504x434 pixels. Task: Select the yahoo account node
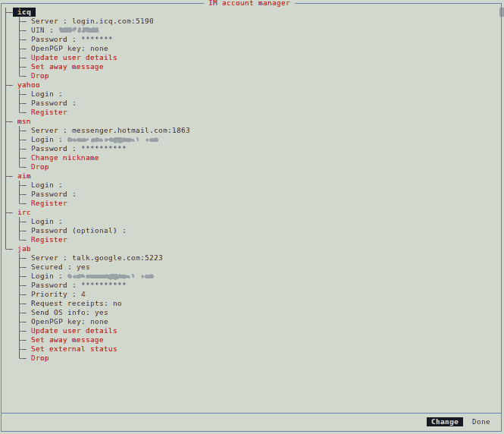28,85
